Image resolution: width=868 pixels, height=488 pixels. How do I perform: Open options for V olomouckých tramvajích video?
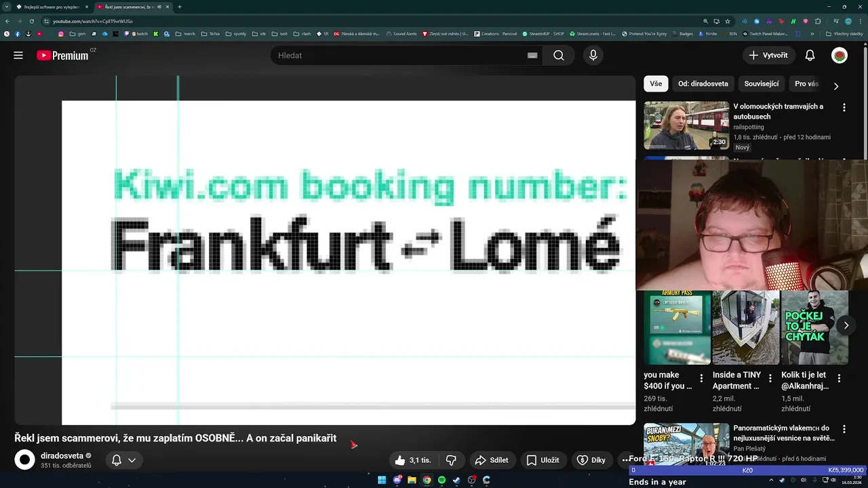844,108
